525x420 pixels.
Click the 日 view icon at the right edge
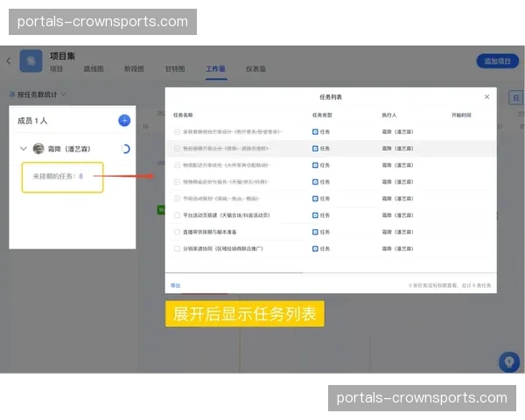click(516, 98)
